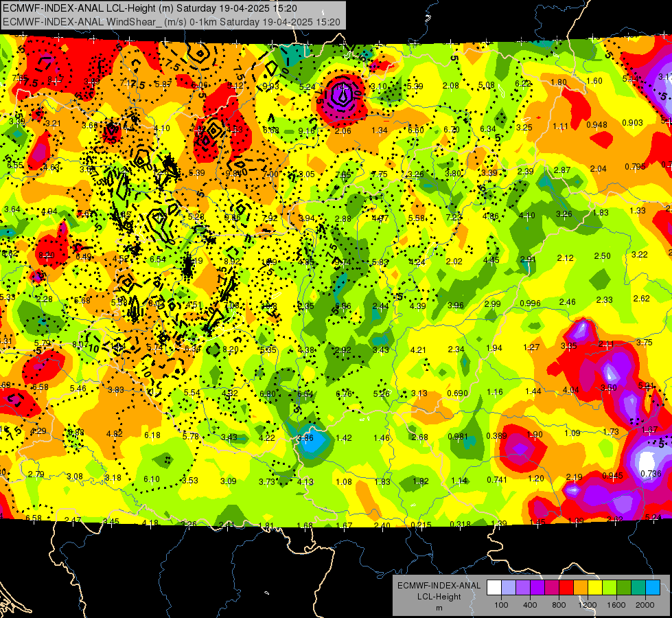672x618 pixels.
Task: Click the wind shear value 9.16
Action: pyautogui.click(x=307, y=130)
